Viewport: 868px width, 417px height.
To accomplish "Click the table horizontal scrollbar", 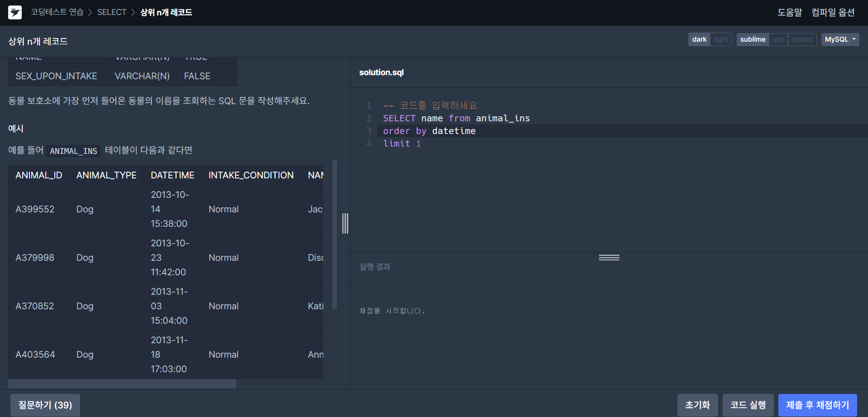I will pyautogui.click(x=122, y=384).
